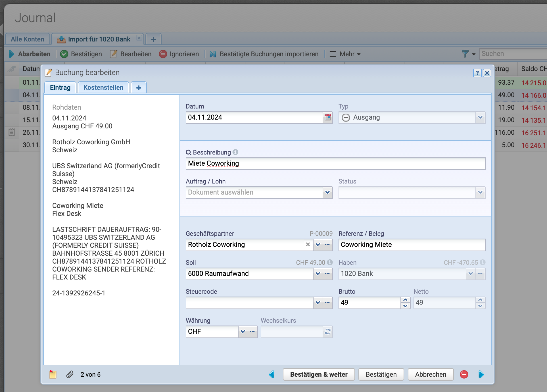Increase the Brutto amount with up arrow

[405, 300]
